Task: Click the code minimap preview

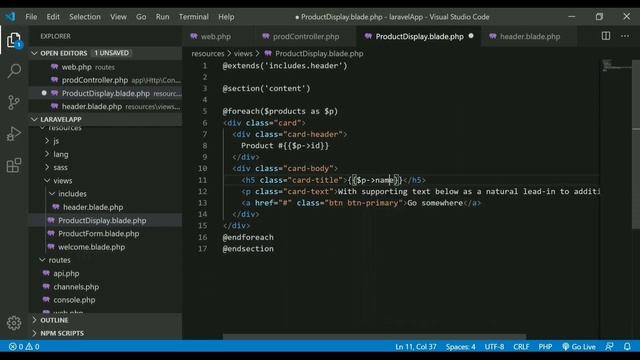Action: [x=616, y=65]
